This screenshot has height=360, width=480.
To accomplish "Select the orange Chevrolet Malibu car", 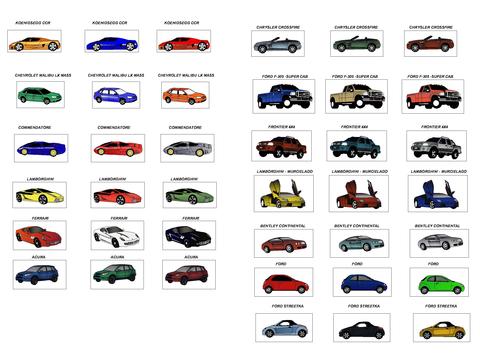I will click(185, 95).
